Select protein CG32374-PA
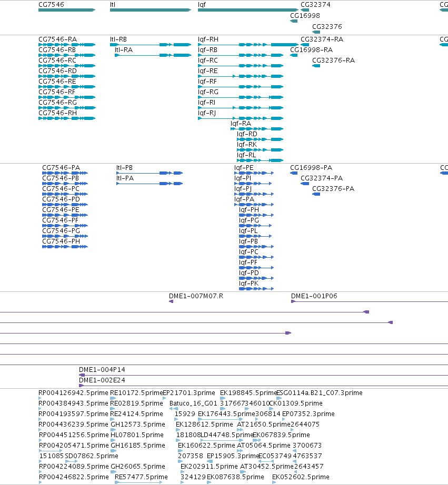The height and width of the screenshot is (485, 448). point(305,184)
